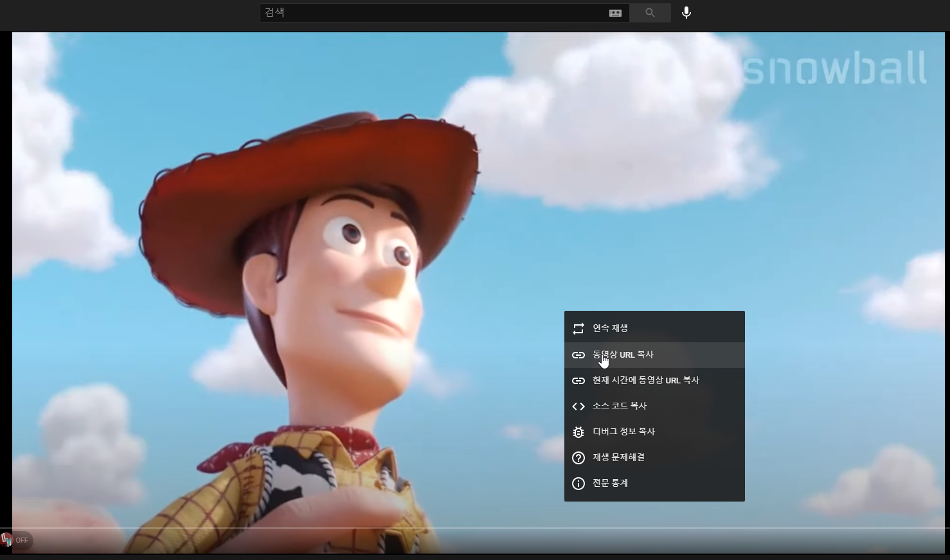Select 디버그 정보 복사 menu entry
Screen dimensions: 950x560
click(654, 432)
